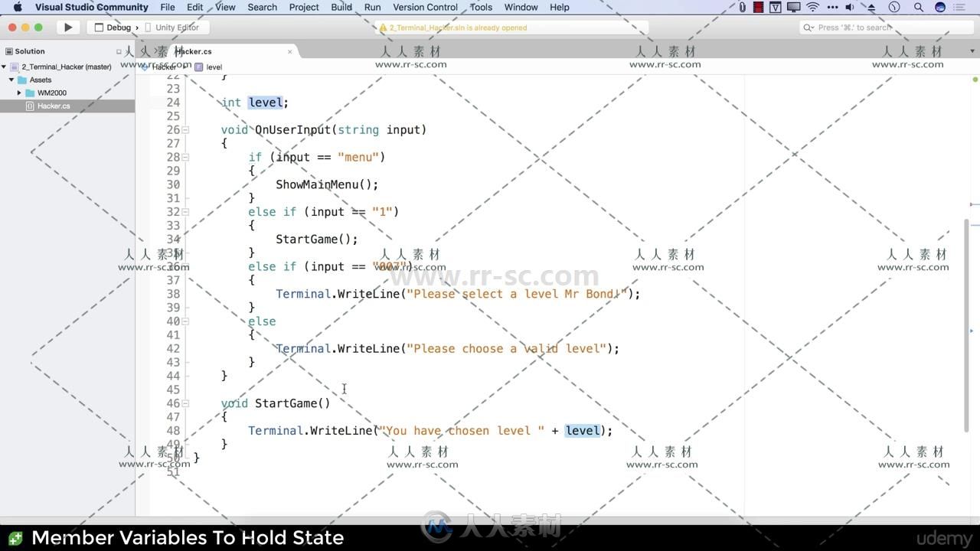
Task: Open the Window menu
Action: point(521,7)
